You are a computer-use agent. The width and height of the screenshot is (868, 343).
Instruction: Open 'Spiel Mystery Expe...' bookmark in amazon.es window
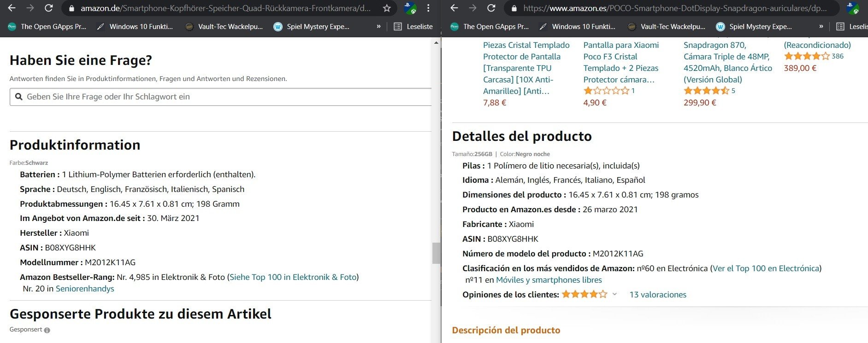(x=754, y=27)
